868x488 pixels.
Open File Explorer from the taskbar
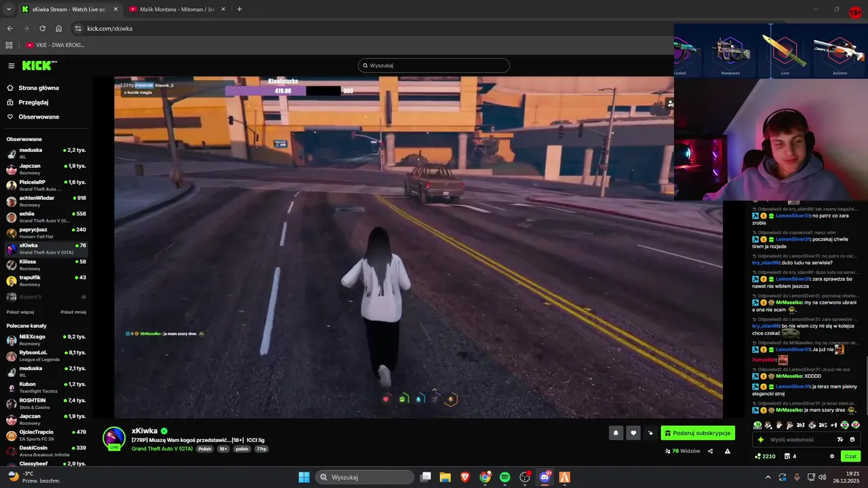[445, 477]
